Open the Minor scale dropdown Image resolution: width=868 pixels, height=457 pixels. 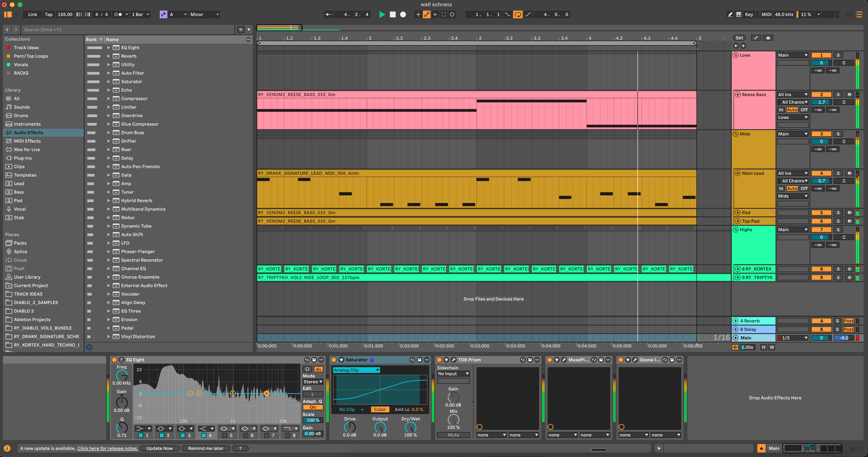(204, 15)
